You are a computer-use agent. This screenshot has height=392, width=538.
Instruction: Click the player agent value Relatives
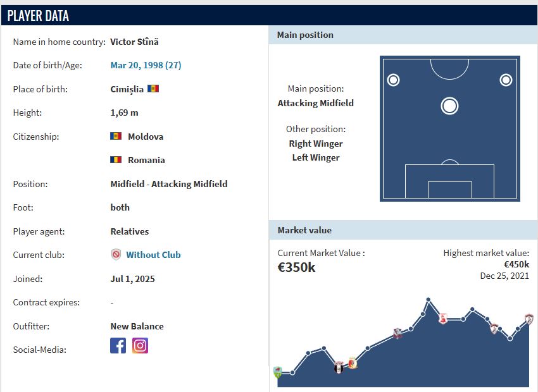129,231
